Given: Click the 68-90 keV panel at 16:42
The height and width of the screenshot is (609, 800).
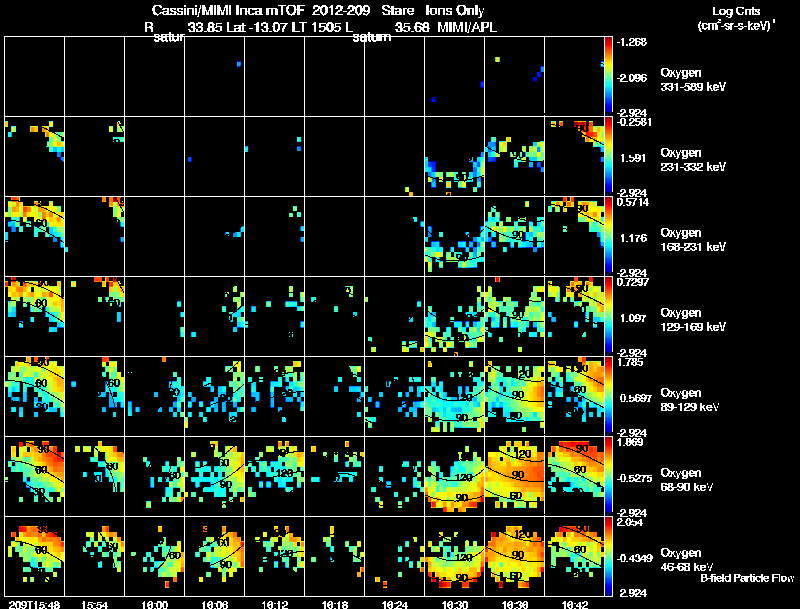Looking at the screenshot, I should (x=574, y=476).
